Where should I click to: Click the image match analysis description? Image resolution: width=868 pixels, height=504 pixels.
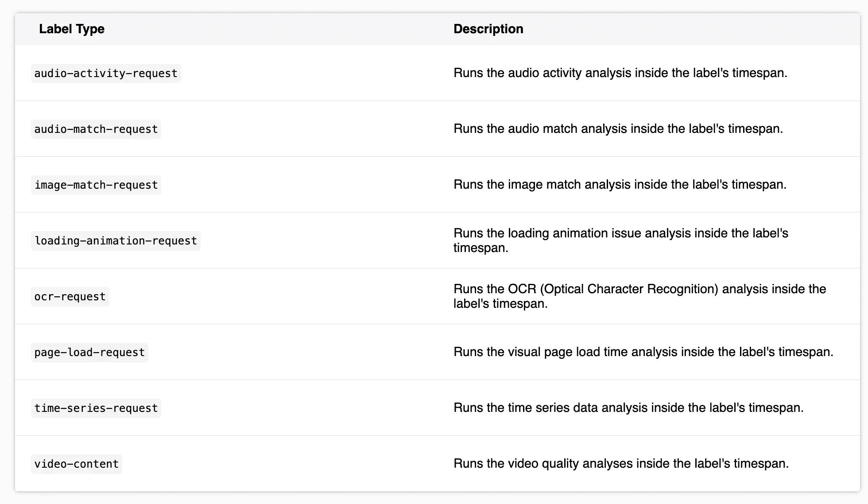point(620,185)
